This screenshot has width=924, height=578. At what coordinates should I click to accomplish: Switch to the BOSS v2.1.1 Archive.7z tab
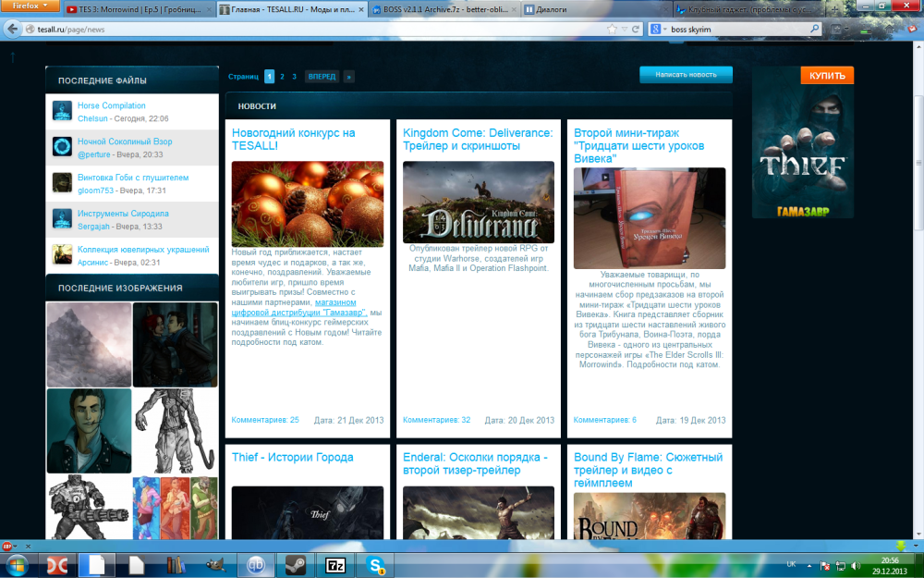click(445, 9)
